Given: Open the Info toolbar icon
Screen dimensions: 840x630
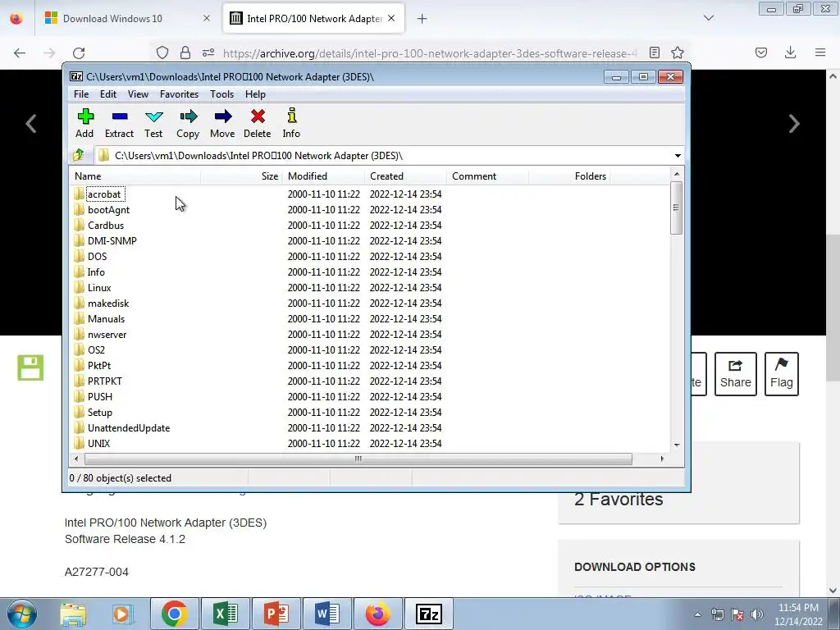Looking at the screenshot, I should (x=291, y=123).
